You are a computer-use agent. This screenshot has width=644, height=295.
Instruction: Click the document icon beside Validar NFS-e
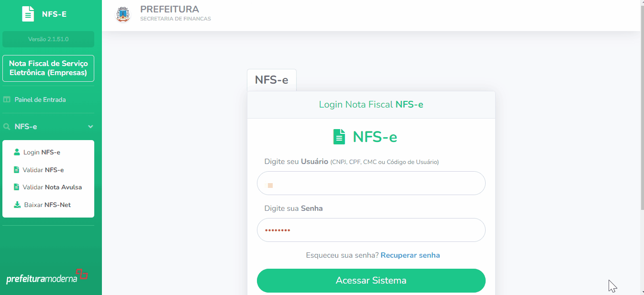17,170
